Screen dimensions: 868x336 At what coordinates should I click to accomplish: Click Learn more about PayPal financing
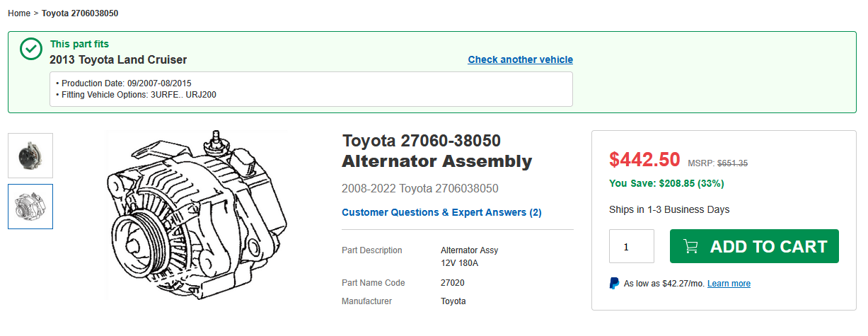pyautogui.click(x=729, y=284)
